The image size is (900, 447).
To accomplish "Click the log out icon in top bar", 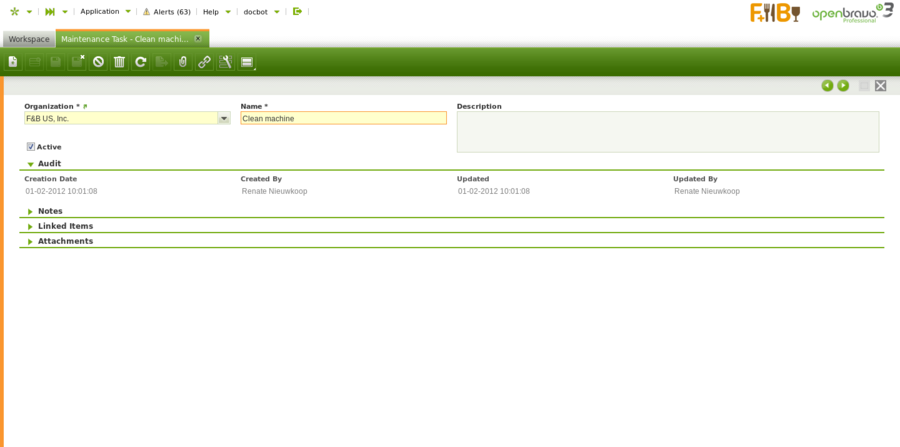I will [x=297, y=11].
